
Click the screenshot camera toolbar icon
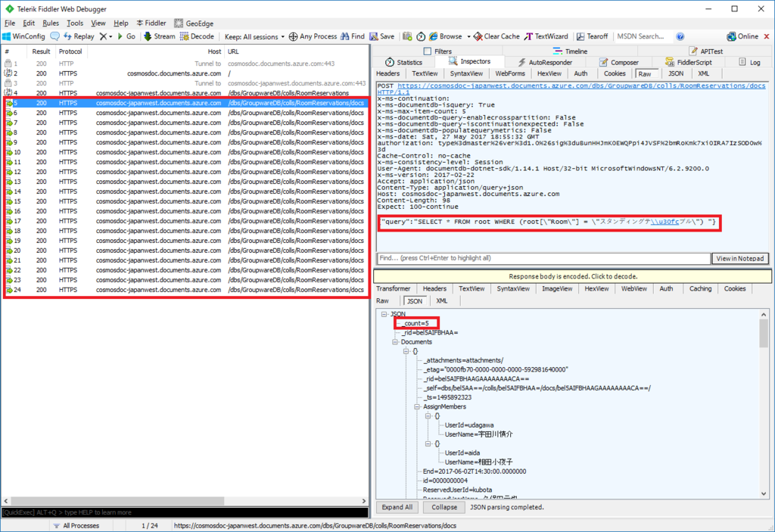407,36
